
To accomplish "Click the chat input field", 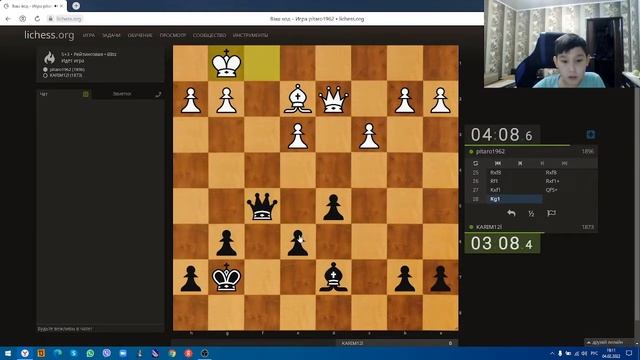I will [x=100, y=329].
